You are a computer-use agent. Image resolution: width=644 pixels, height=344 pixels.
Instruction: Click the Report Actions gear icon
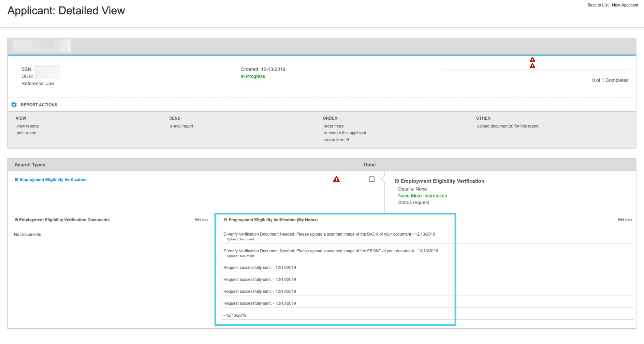[14, 105]
